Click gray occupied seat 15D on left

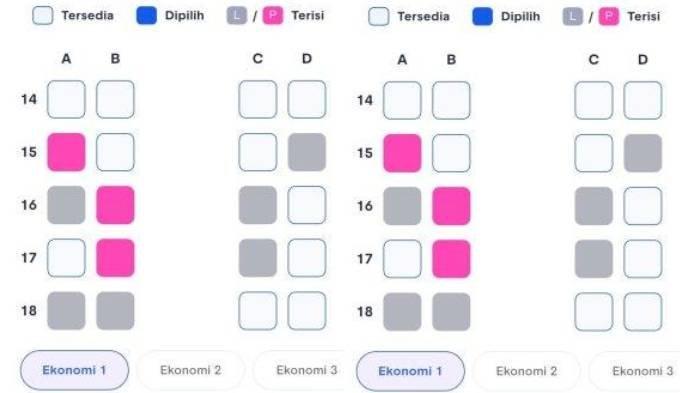[x=307, y=152]
